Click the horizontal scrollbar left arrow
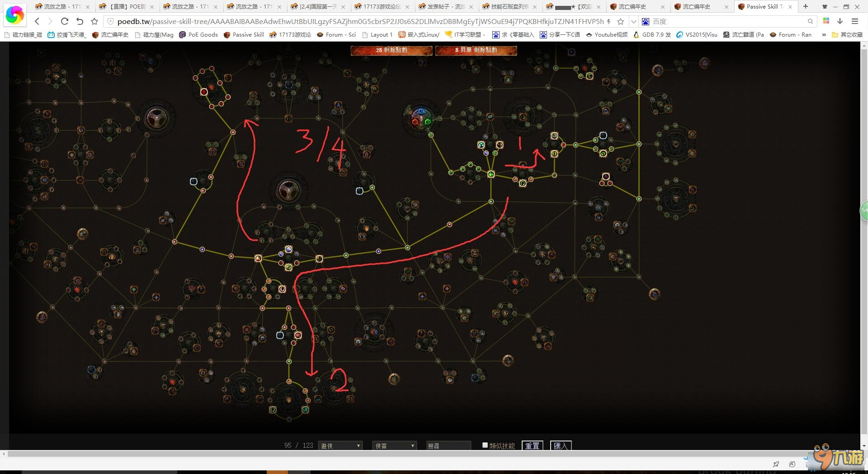868x474 pixels. [4, 454]
